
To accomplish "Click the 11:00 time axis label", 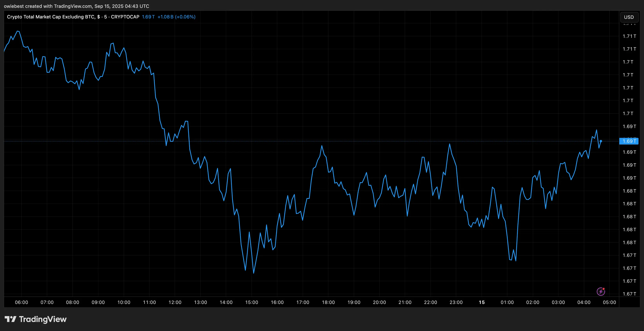I will (x=149, y=302).
